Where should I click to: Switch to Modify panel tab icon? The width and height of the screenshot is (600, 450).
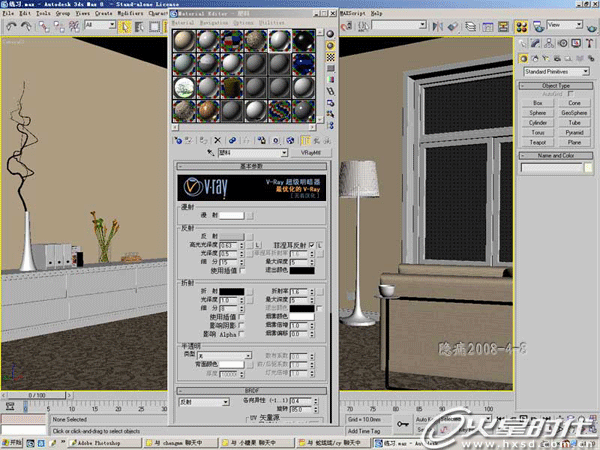pyautogui.click(x=535, y=44)
